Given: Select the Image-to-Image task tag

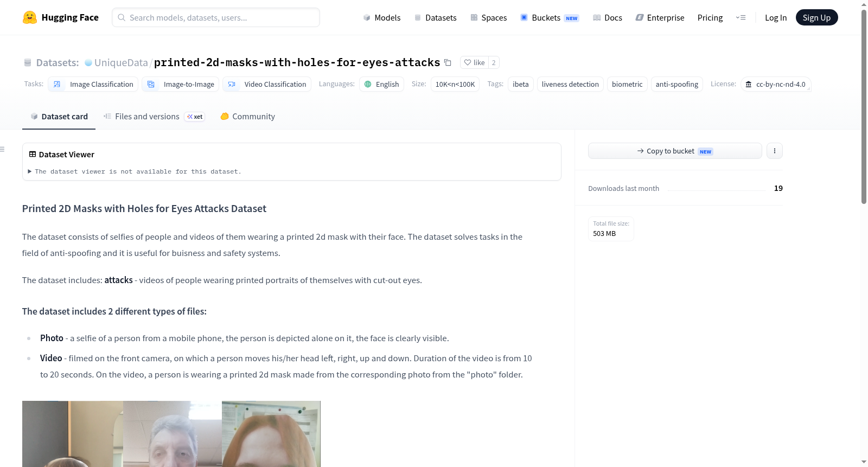Looking at the screenshot, I should (x=181, y=84).
